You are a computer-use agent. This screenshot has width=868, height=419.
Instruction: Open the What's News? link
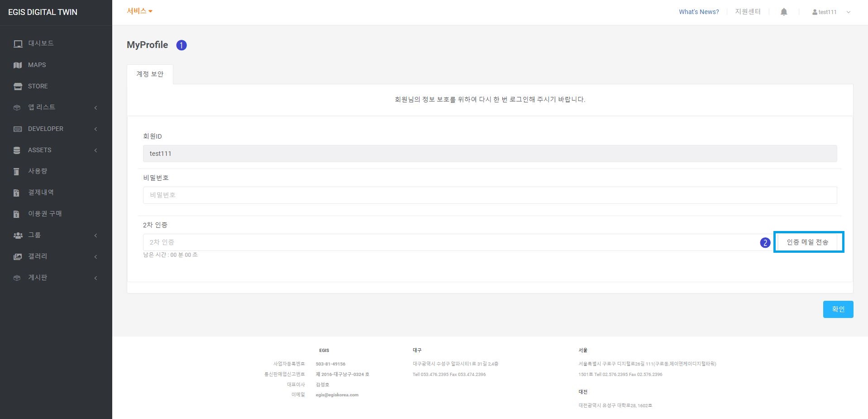[x=698, y=12]
